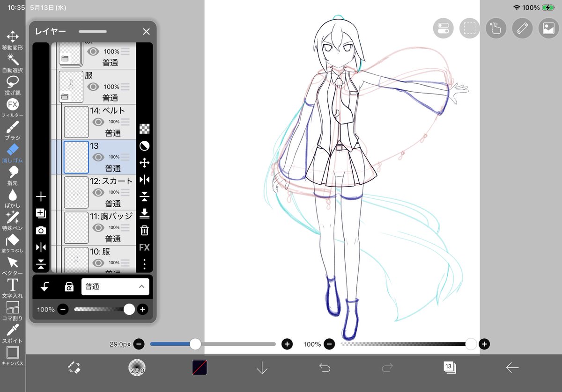Adjust the eraser thickness slider
The image size is (562, 392).
tap(213, 344)
